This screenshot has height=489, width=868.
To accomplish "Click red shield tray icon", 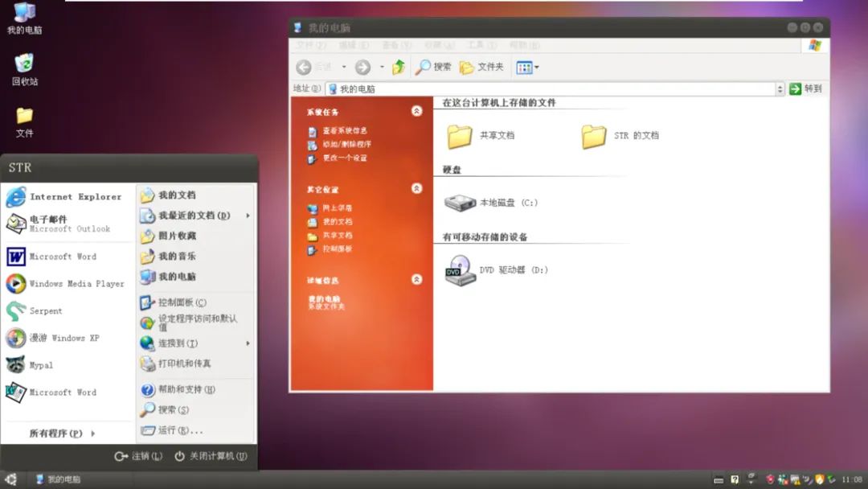I will point(769,479).
